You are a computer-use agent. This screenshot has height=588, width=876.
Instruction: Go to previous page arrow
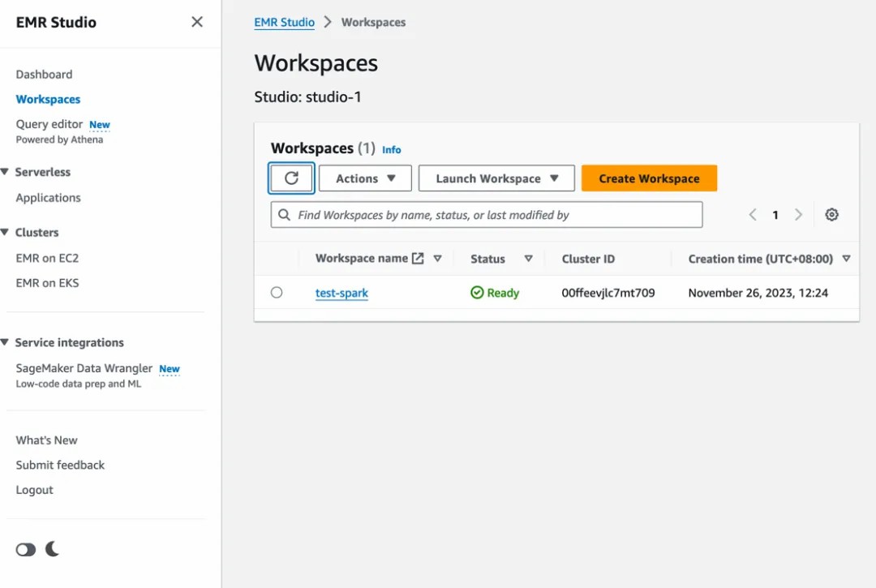point(753,215)
